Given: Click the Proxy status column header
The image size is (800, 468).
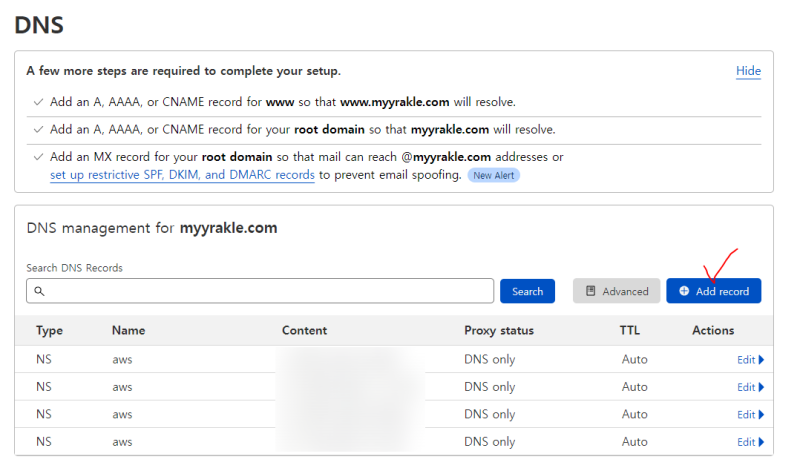Looking at the screenshot, I should point(499,330).
